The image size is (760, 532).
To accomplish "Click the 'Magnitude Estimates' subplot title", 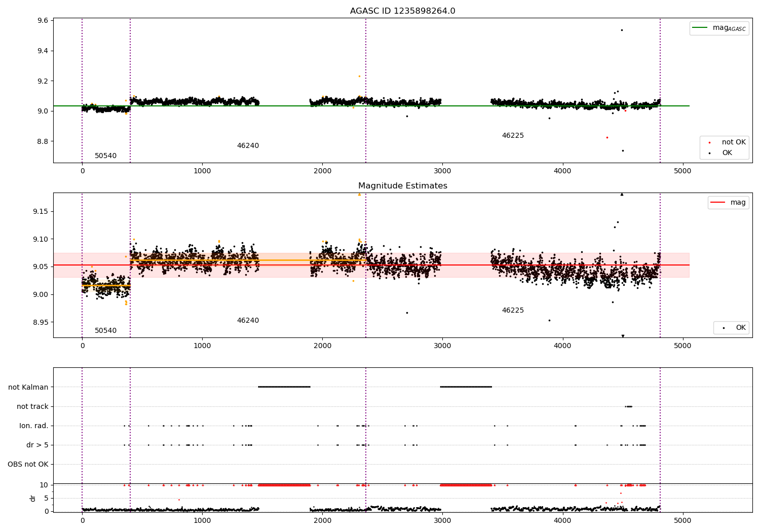I will pyautogui.click(x=402, y=186).
